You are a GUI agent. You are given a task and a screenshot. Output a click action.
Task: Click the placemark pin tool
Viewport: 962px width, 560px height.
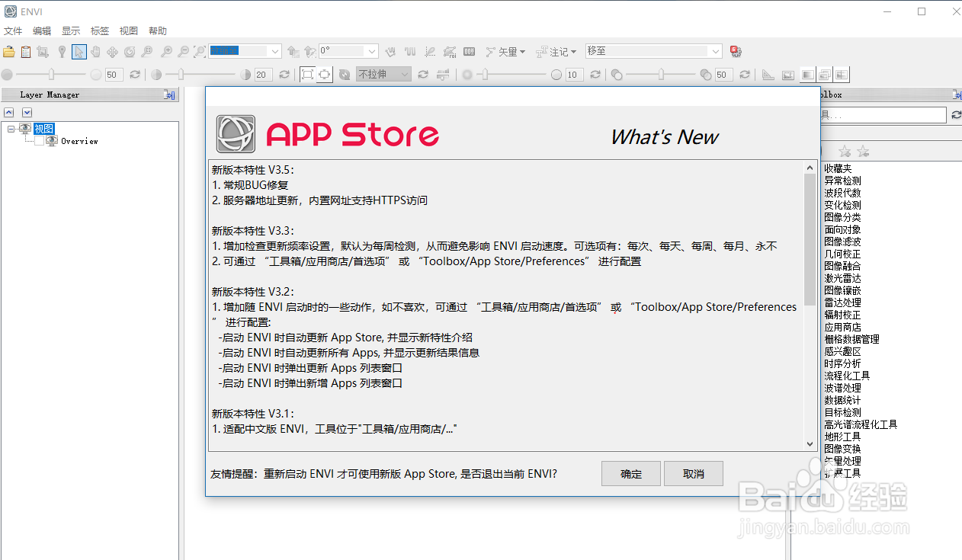(x=62, y=51)
